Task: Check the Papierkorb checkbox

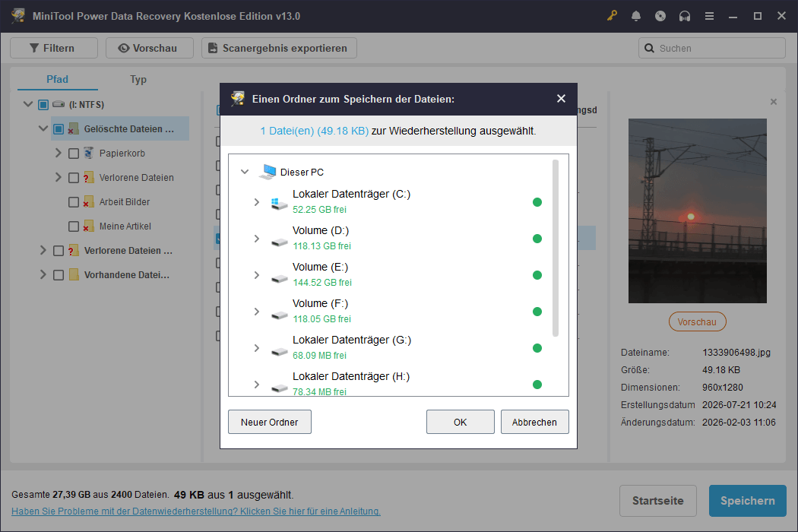Action: (x=74, y=154)
